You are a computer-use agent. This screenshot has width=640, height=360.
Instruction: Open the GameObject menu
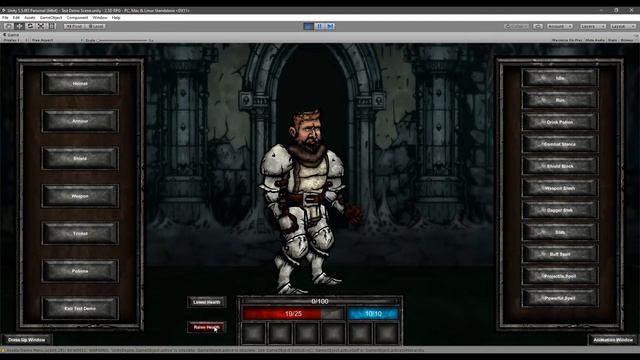click(x=51, y=18)
